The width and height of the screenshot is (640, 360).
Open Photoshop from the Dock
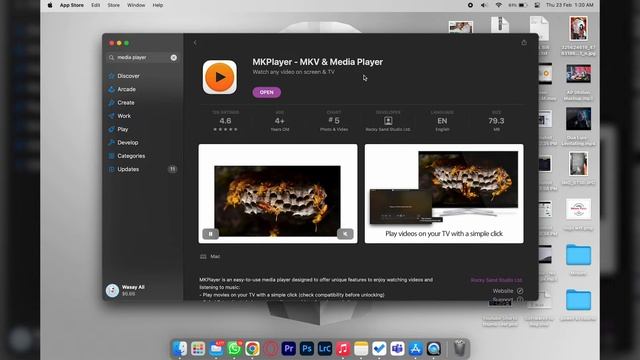click(307, 349)
